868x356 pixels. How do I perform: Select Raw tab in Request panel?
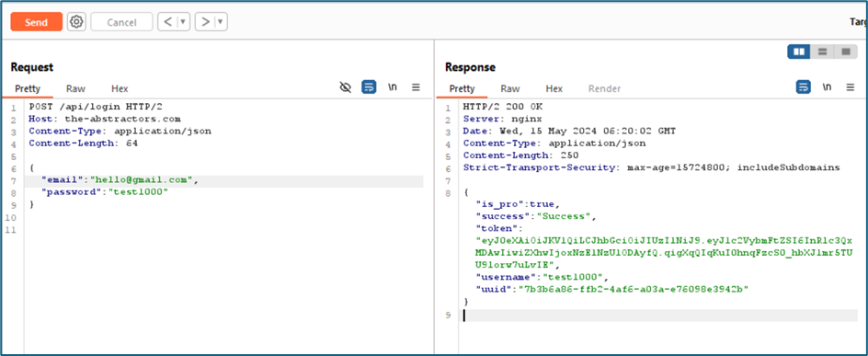click(75, 88)
